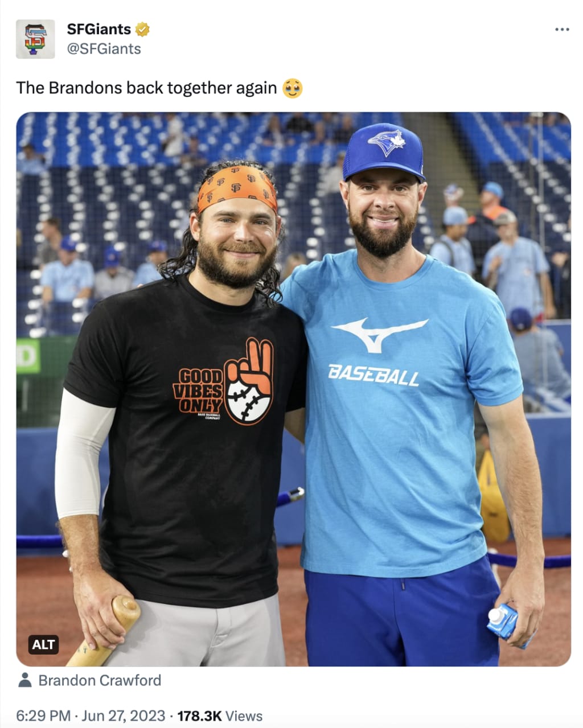Open the SFGiants profile avatar
This screenshot has width=583, height=728.
click(x=35, y=39)
